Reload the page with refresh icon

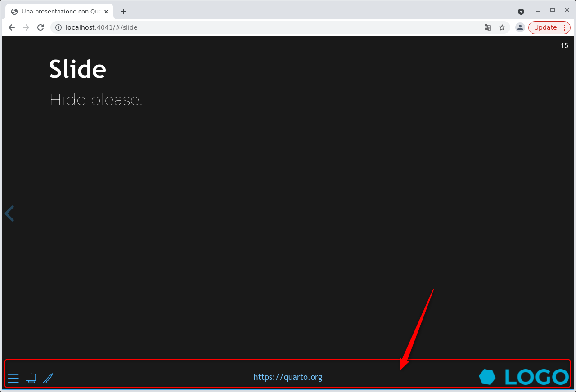(40, 27)
